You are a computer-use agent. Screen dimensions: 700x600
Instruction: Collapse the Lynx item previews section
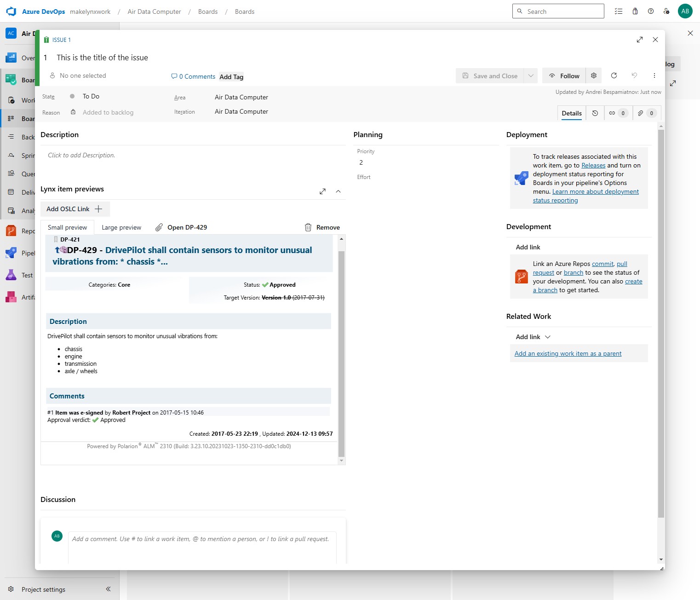point(339,191)
